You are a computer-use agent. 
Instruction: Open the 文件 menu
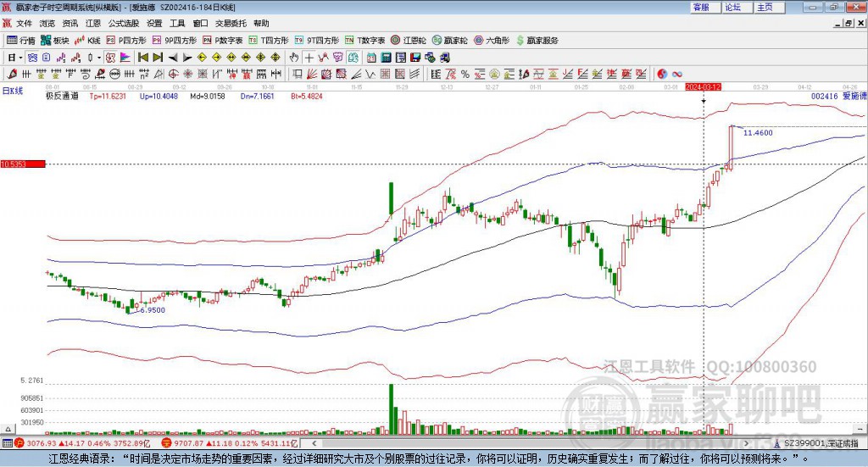click(25, 23)
